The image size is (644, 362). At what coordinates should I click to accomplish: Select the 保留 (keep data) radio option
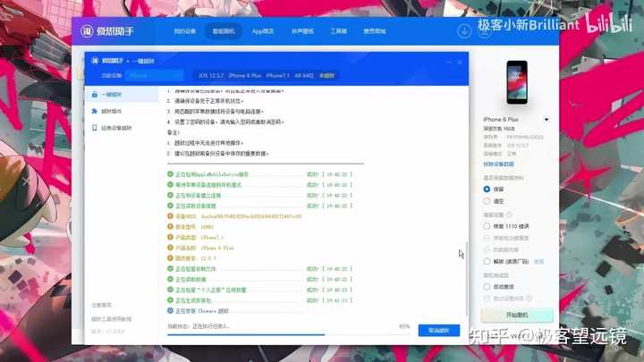coord(487,189)
